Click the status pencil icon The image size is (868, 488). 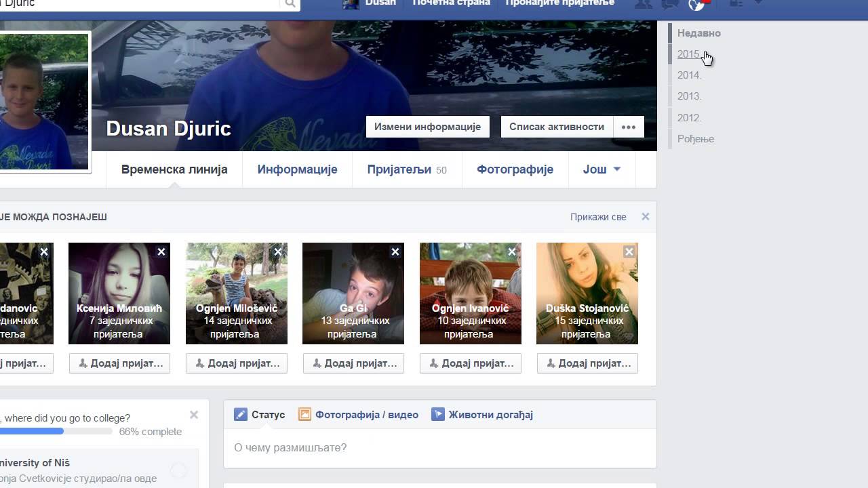(241, 415)
